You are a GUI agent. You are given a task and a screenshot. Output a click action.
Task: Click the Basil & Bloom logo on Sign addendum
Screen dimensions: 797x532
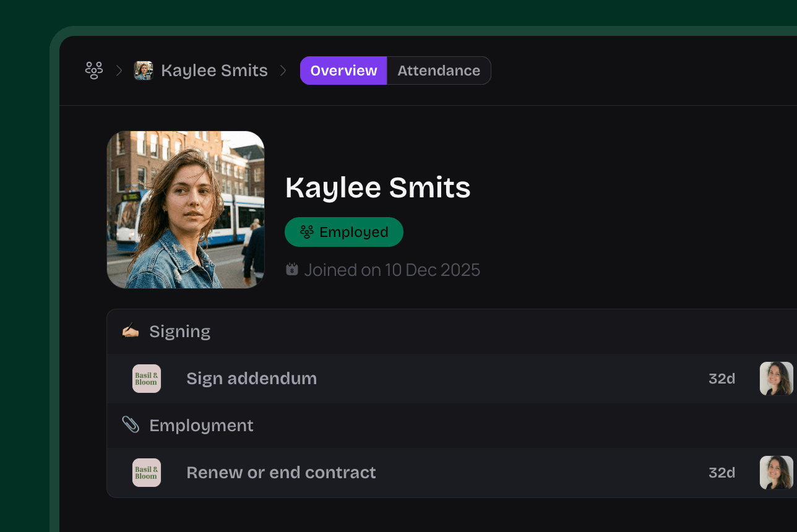[x=147, y=379]
